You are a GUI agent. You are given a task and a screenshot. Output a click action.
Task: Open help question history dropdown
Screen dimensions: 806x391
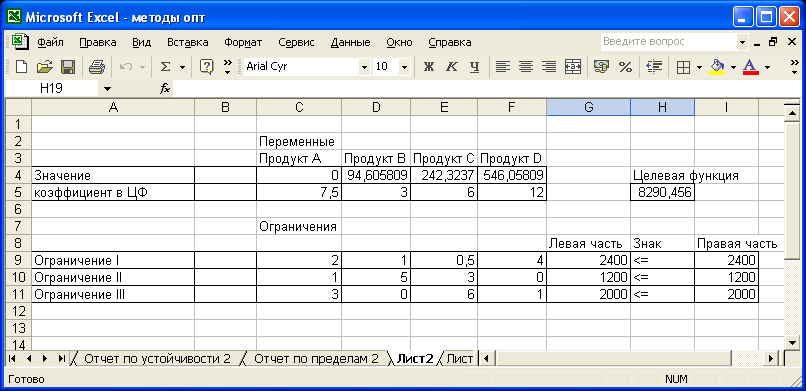coord(742,42)
